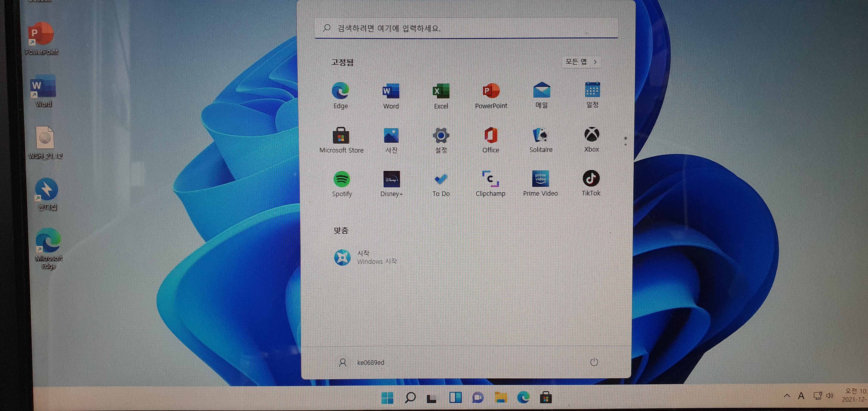Viewport: 868px width, 411px height.
Task: Launch Office from pinned apps
Action: tap(491, 140)
